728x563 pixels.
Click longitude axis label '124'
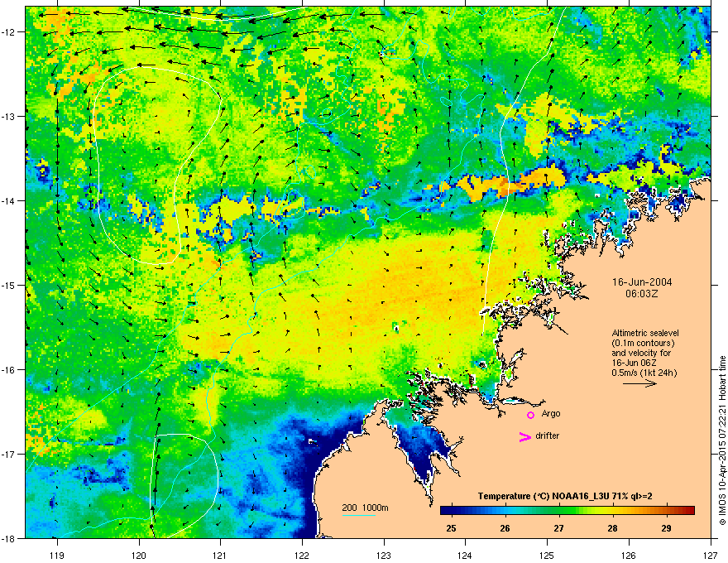tap(465, 555)
